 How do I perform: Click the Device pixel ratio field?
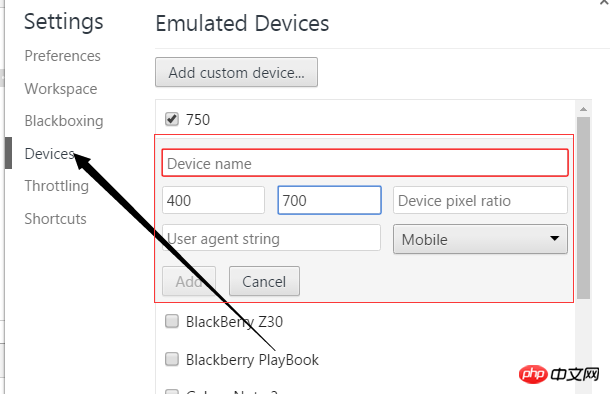click(480, 200)
